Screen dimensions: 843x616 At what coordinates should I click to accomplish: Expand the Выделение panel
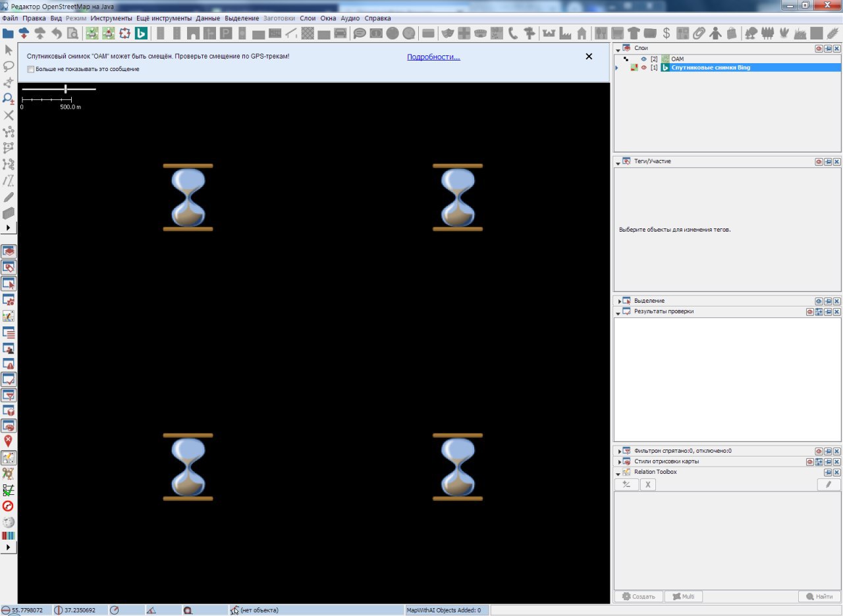coord(618,301)
